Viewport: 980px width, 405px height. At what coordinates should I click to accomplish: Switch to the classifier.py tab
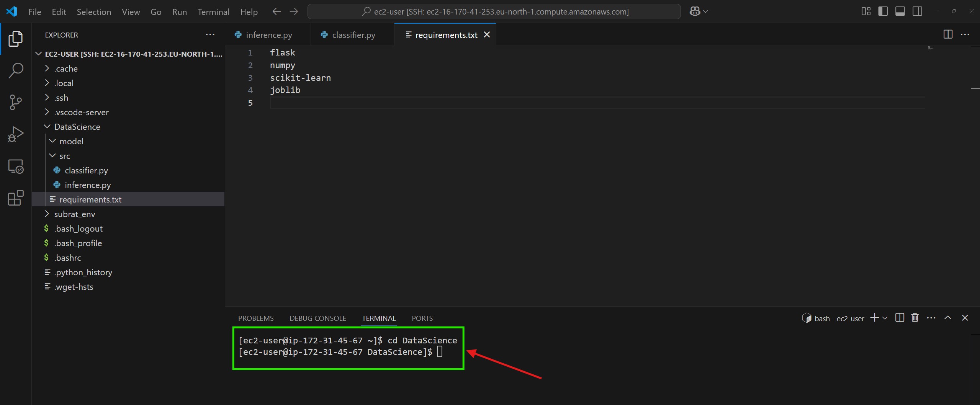click(353, 35)
